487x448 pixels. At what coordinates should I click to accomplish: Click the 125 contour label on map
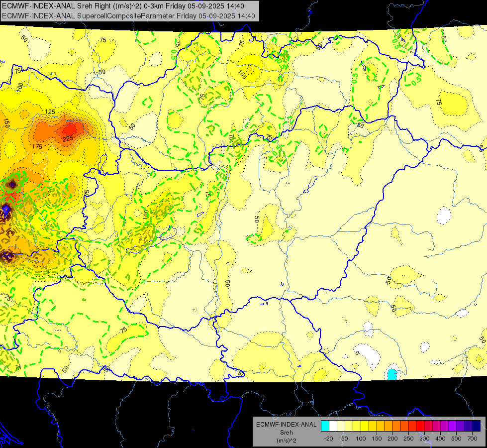(x=50, y=112)
